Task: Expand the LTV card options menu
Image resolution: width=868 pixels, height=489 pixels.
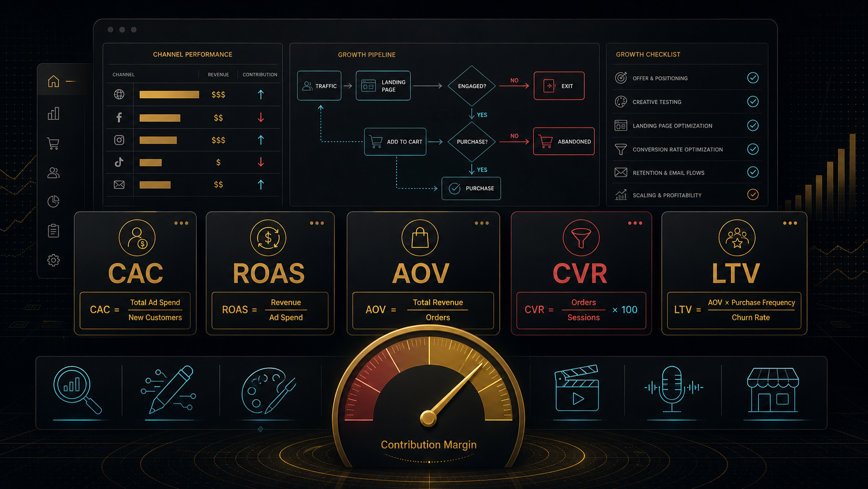Action: (x=790, y=223)
